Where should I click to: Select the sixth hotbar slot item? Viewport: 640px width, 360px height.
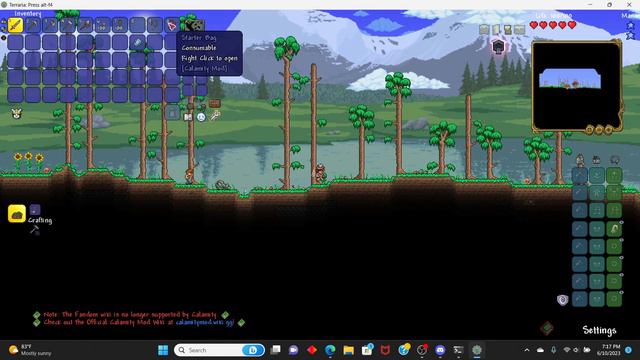102,25
